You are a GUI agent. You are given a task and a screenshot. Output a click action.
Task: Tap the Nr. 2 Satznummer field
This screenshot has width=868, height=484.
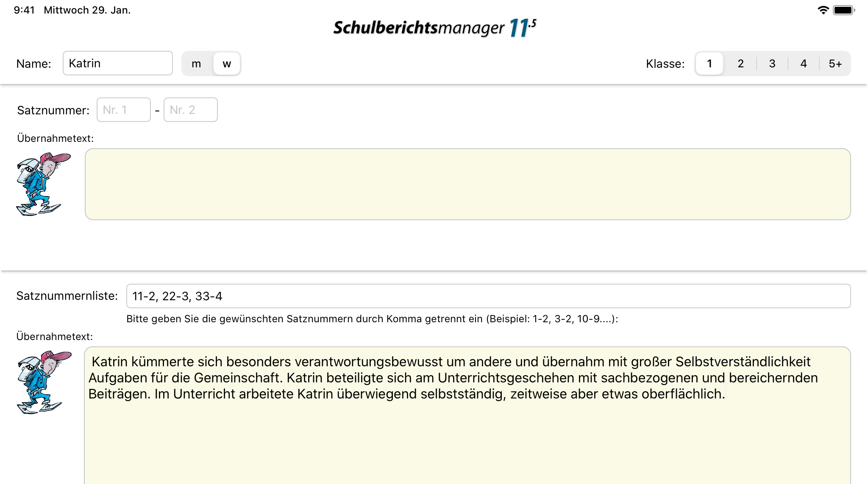(190, 110)
